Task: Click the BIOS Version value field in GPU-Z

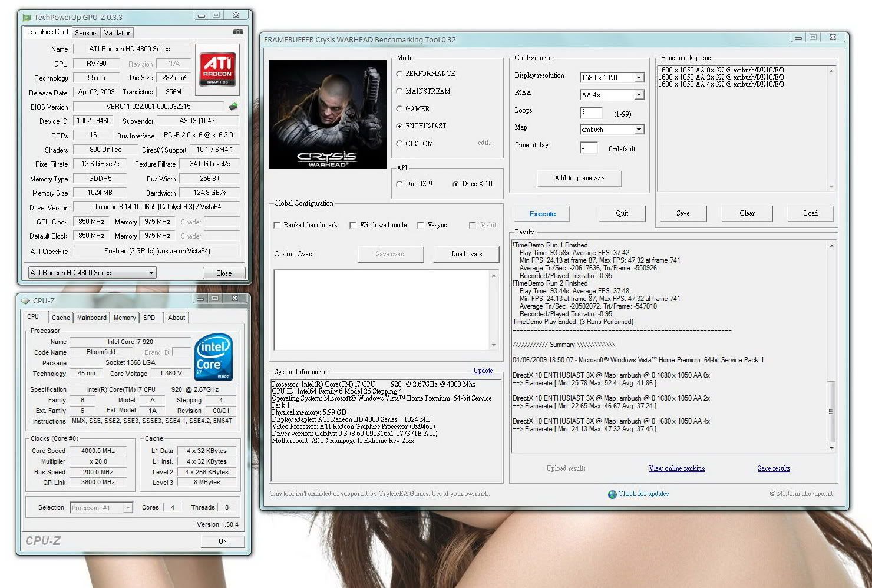Action: [x=148, y=107]
